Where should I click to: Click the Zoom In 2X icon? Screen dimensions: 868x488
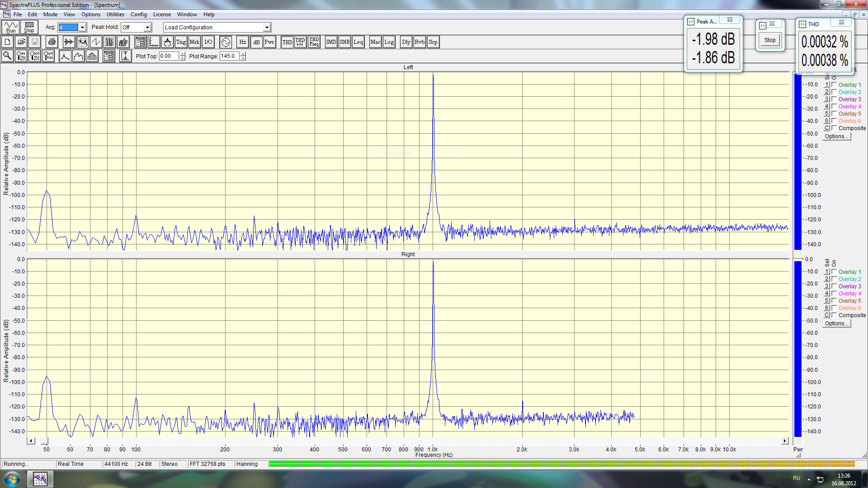point(21,56)
